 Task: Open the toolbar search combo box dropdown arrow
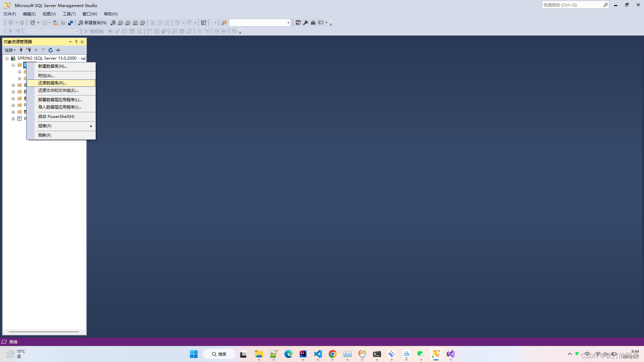(x=288, y=23)
